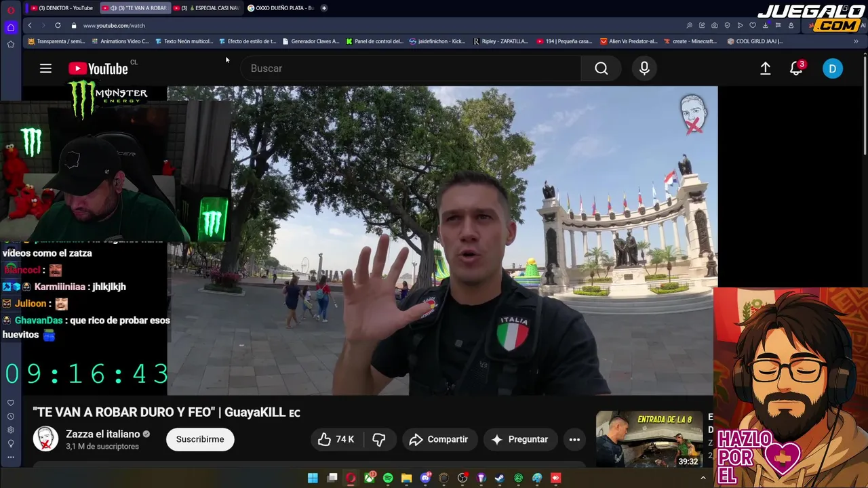The width and height of the screenshot is (868, 488).
Task: Open the upload/create video icon
Action: point(765,68)
